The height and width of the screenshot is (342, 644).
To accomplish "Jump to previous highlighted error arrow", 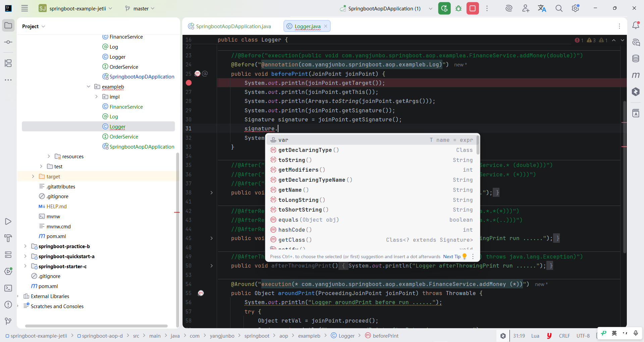I will [x=614, y=40].
